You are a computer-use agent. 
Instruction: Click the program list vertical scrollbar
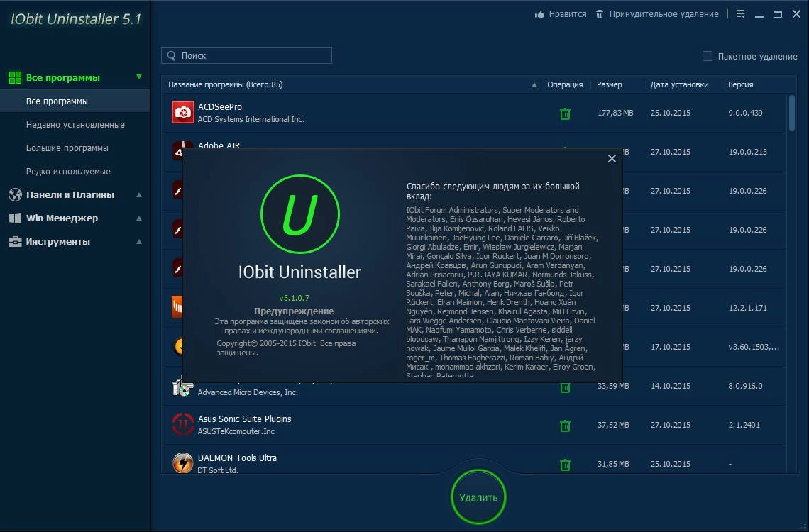point(792,113)
